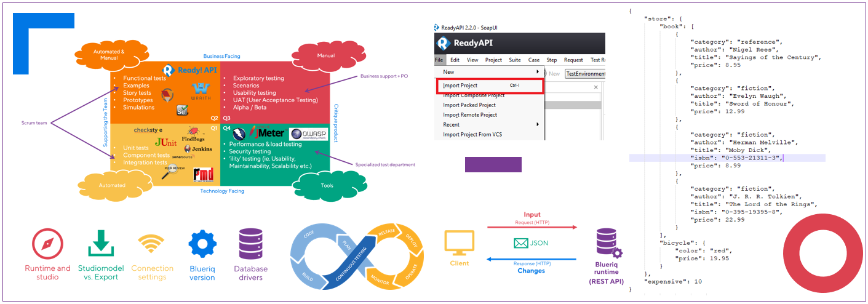Click the Jenkins logo
This screenshot has width=868, height=304.
point(197,148)
